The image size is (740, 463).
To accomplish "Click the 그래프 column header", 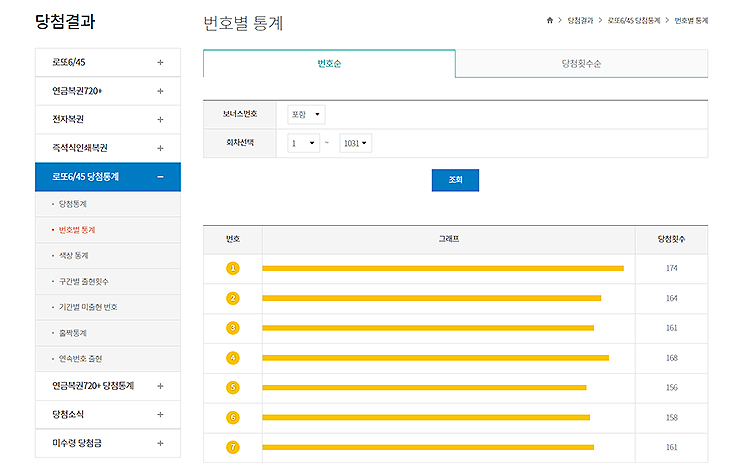I will 449,239.
